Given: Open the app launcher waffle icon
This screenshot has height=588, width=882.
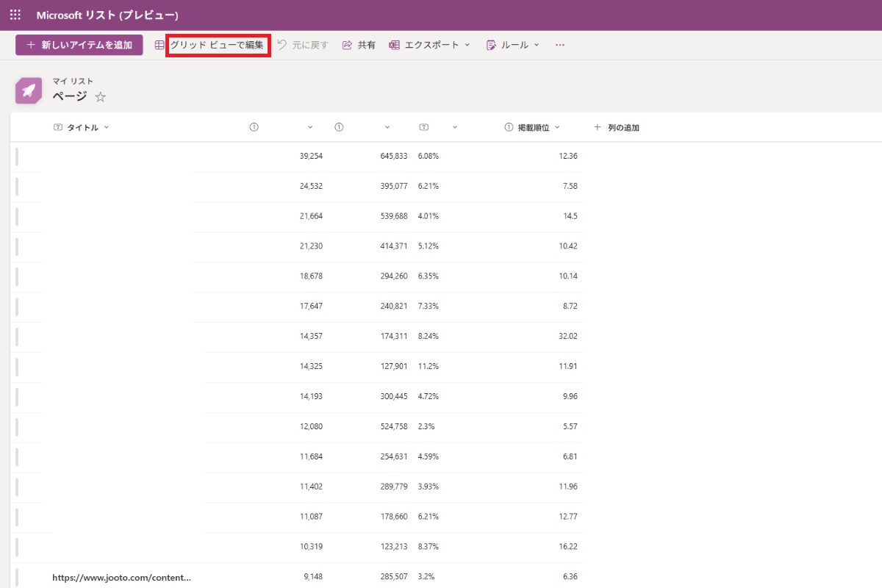Looking at the screenshot, I should [15, 15].
